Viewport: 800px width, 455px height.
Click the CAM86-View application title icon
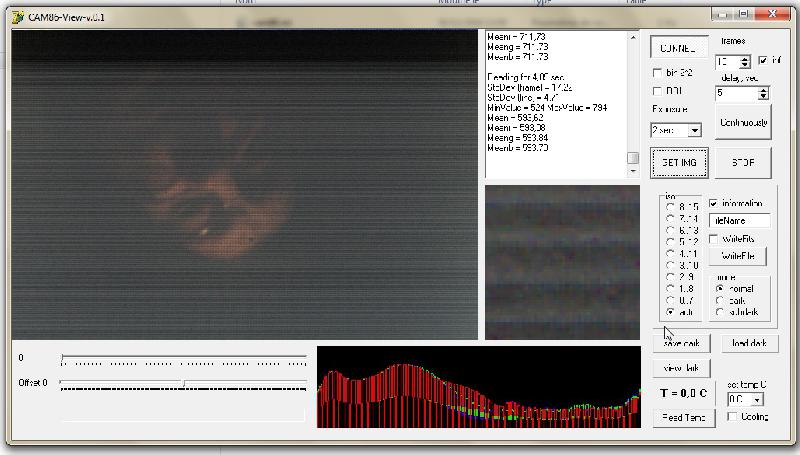point(18,17)
